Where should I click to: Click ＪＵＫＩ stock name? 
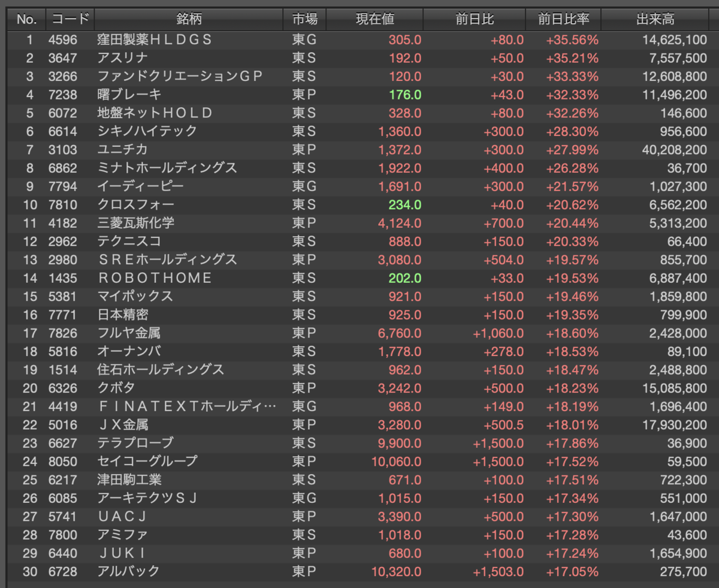(123, 553)
